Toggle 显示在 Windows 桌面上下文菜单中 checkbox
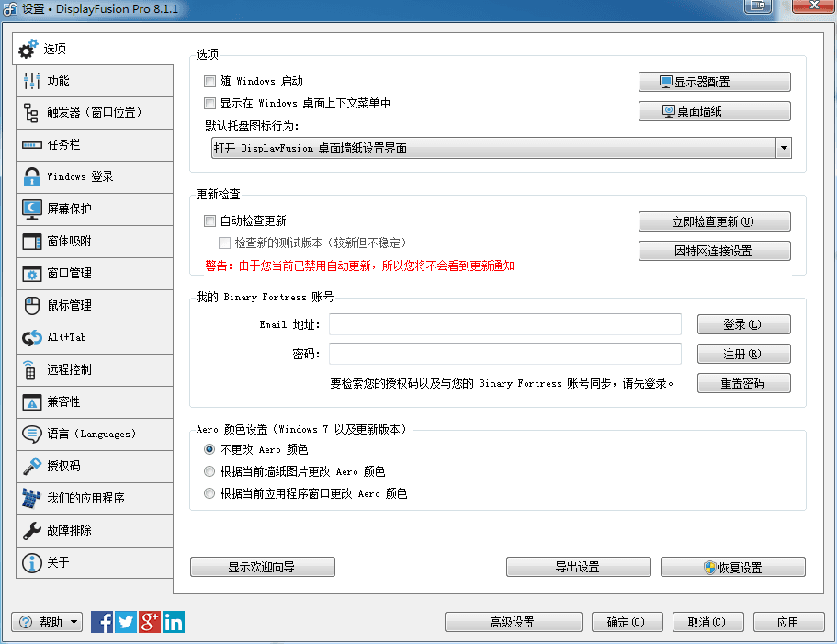 point(209,103)
